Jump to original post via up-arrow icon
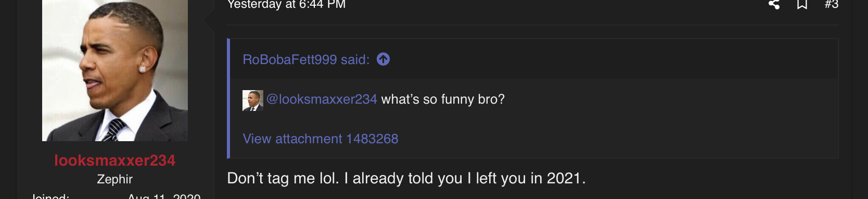Screen dimensions: 868x199 click(x=384, y=59)
